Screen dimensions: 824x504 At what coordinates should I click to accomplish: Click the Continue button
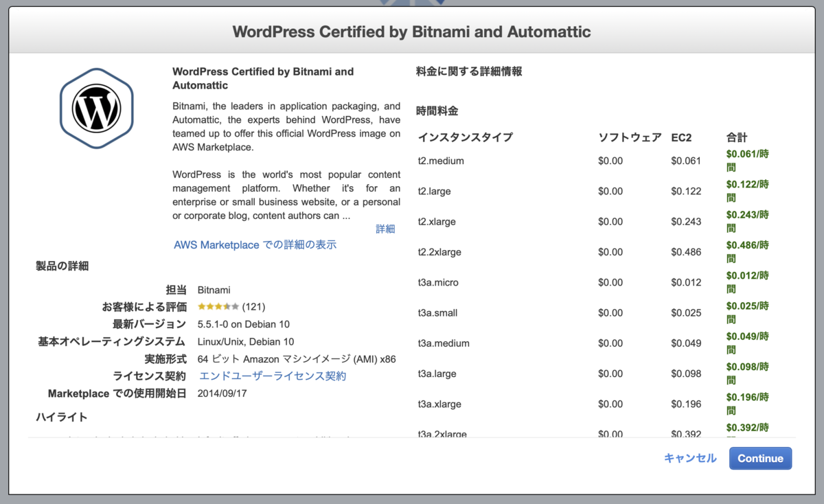[x=760, y=459]
